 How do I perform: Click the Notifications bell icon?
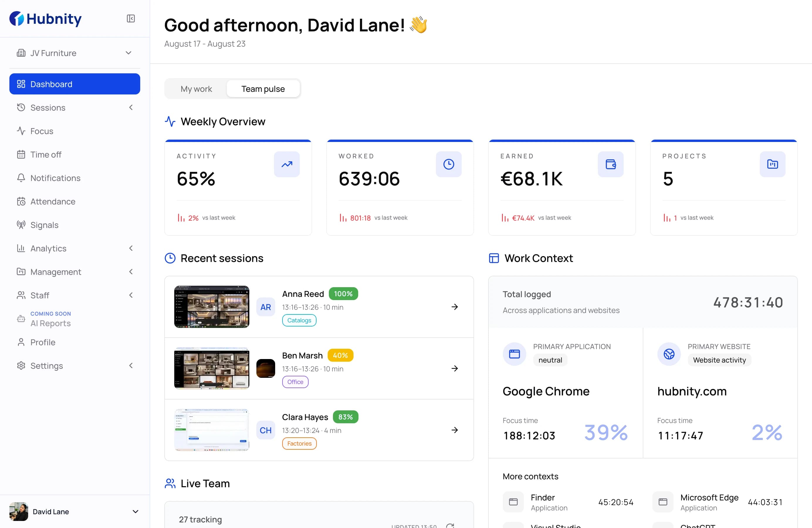(21, 178)
